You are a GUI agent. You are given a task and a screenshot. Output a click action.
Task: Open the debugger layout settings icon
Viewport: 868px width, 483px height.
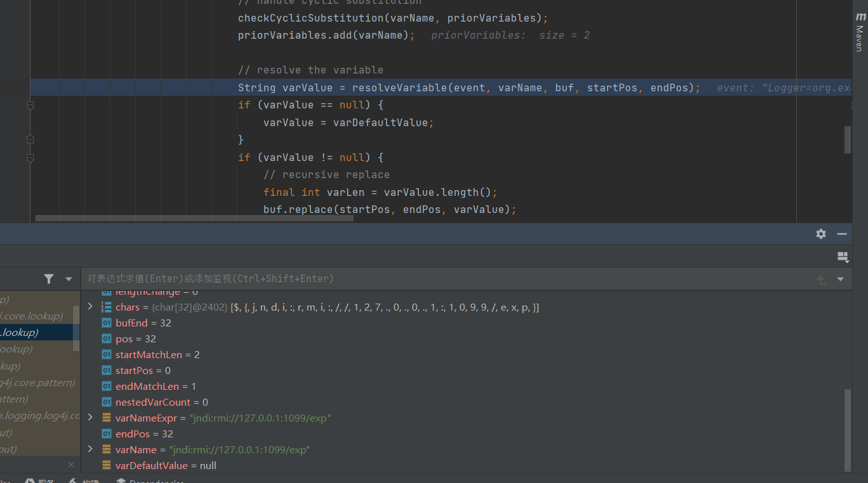click(843, 257)
